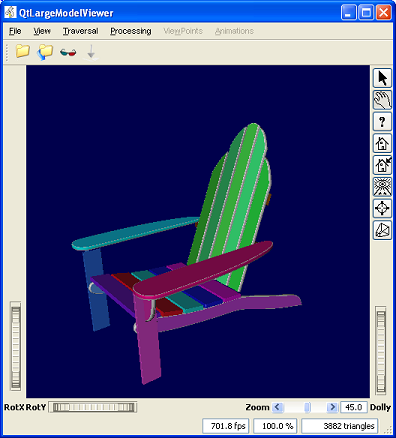Screen dimensions: 396x438
Task: Click the zoom value field showing 45.0
Action: click(354, 407)
